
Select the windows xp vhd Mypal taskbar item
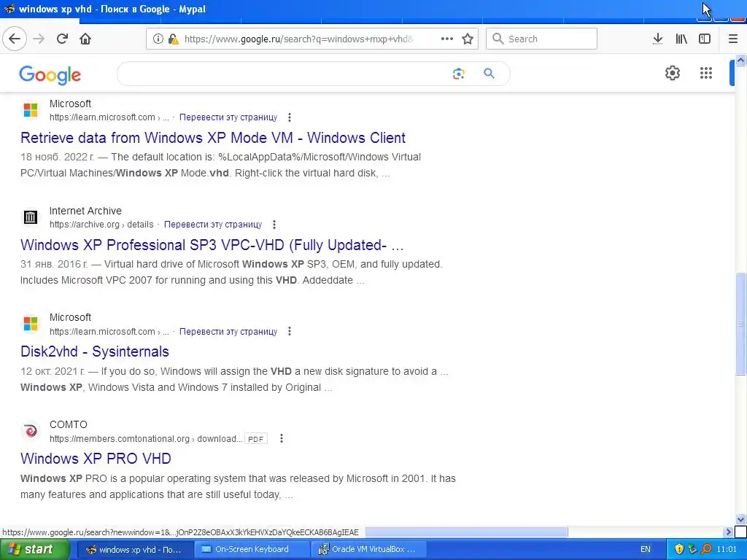click(x=135, y=550)
